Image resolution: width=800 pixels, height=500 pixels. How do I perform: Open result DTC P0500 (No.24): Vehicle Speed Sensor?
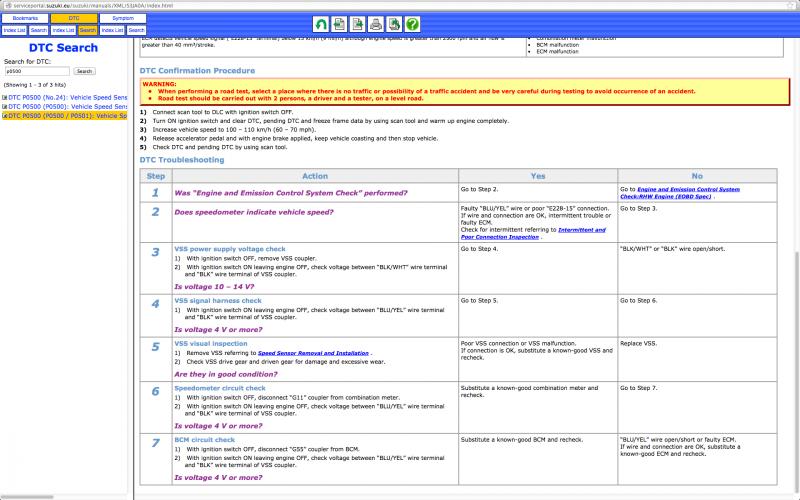tap(68, 97)
